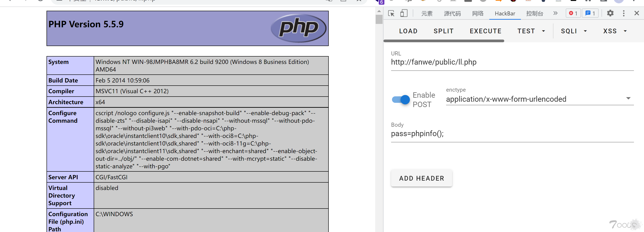The width and height of the screenshot is (644, 232).
Task: Switch to the 元素 tab
Action: 427,13
